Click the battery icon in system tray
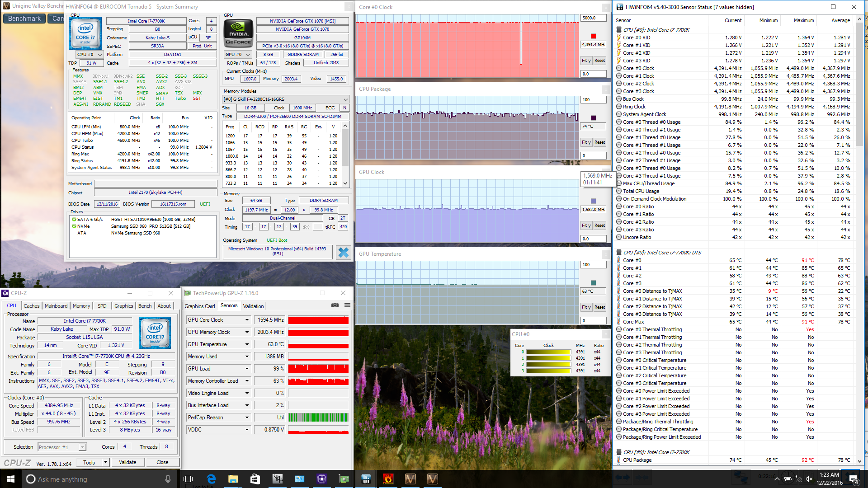868x488 pixels. tap(788, 479)
